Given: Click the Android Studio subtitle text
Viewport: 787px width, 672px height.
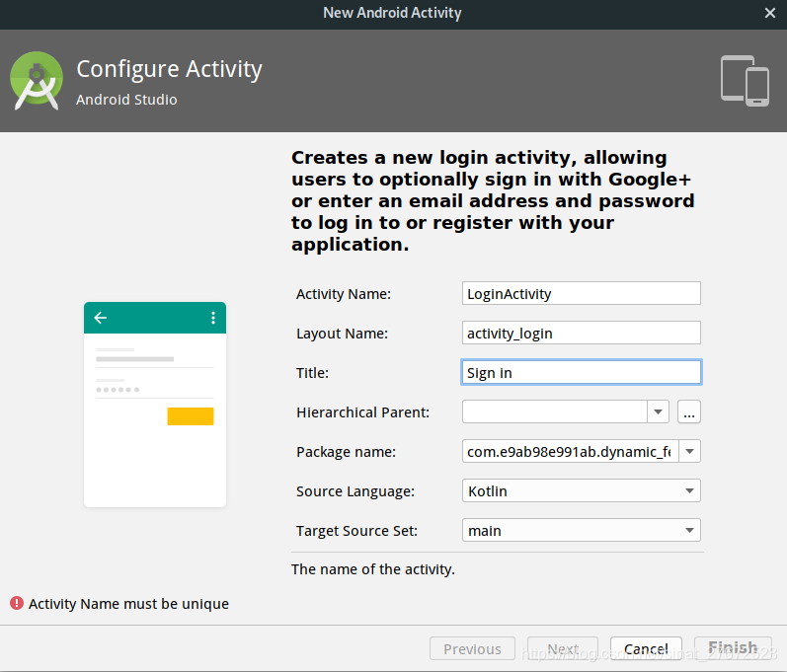Looking at the screenshot, I should point(126,100).
